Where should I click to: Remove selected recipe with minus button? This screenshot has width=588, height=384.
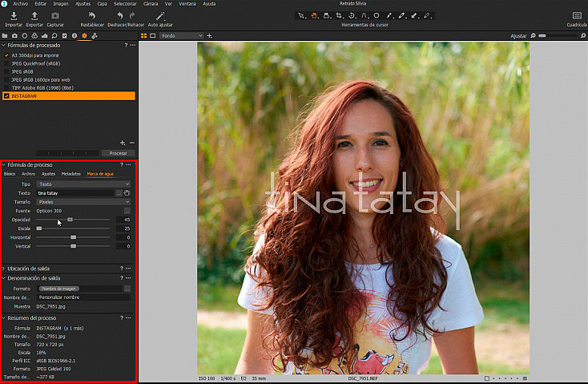click(132, 143)
